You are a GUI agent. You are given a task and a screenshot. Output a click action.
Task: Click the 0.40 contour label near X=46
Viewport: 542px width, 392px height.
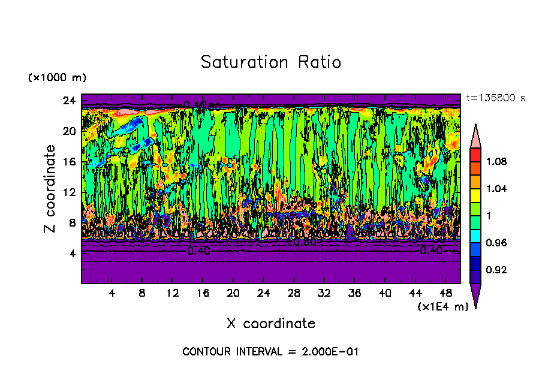tap(431, 251)
